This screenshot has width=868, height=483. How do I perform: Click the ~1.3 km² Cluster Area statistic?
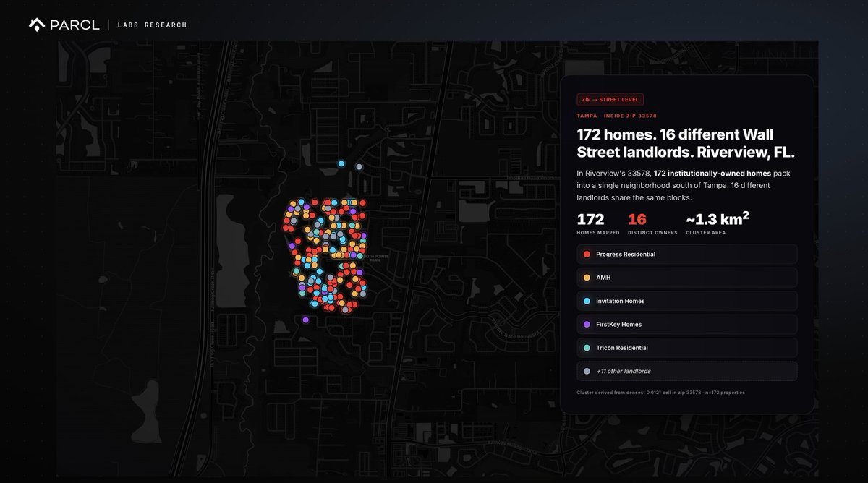718,223
